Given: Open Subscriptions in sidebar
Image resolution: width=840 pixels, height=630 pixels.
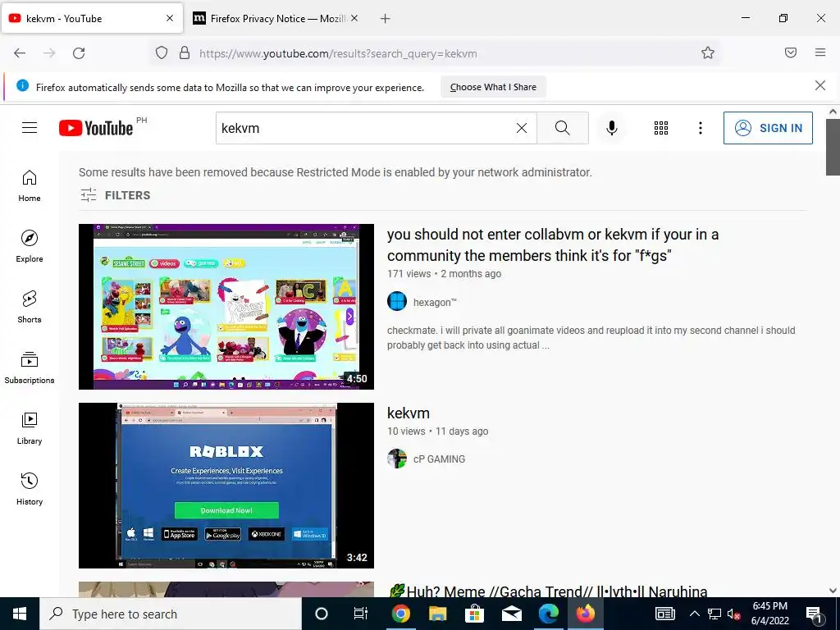Looking at the screenshot, I should pos(30,368).
